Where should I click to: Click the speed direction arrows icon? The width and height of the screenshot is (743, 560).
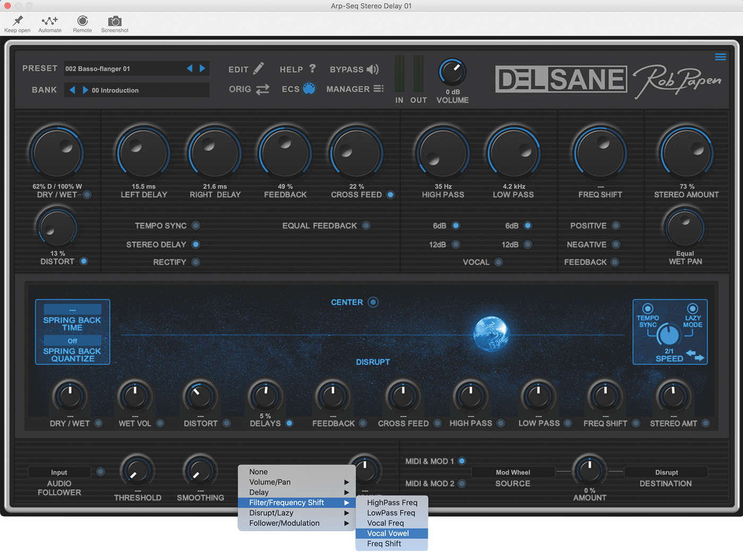click(x=695, y=355)
